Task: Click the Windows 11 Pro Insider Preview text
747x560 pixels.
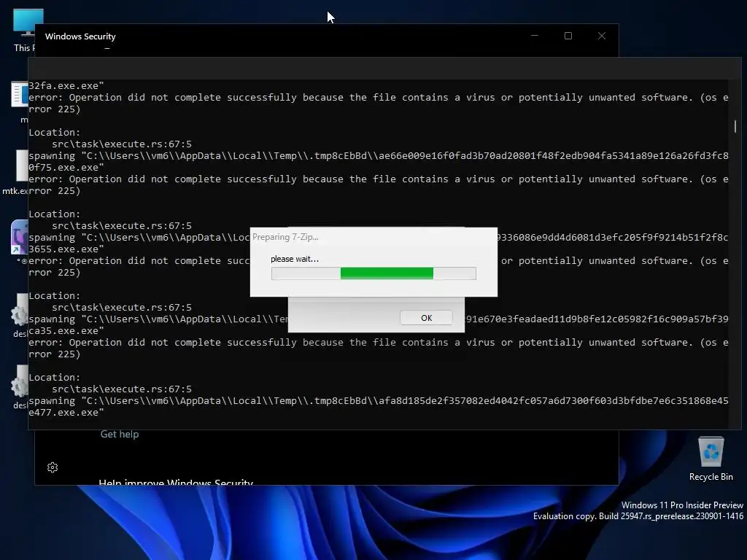Action: tap(682, 505)
